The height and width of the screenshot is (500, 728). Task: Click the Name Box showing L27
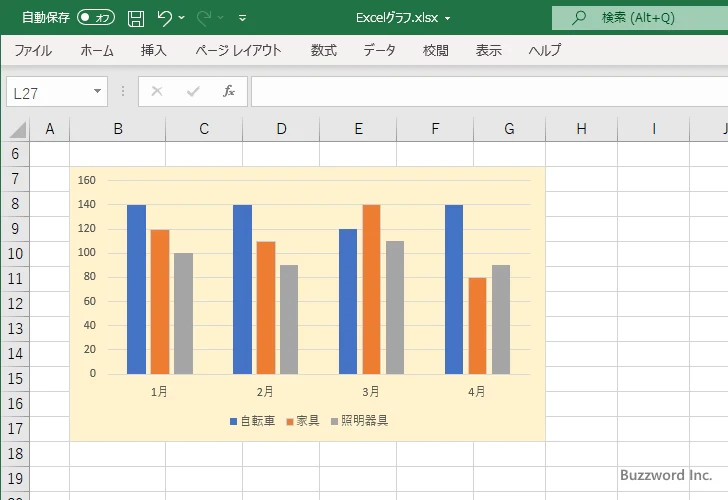48,92
